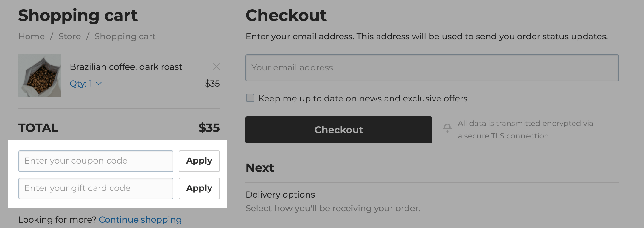This screenshot has width=644, height=228.
Task: Click the Shopping cart page title
Action: click(x=78, y=15)
